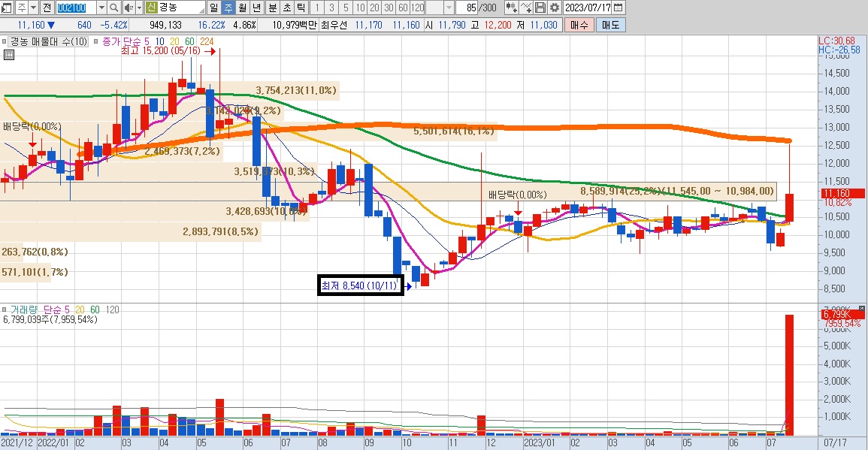Click the 07/17 date label at bottom-right
Image resolution: width=868 pixels, height=450 pixels.
tap(835, 443)
